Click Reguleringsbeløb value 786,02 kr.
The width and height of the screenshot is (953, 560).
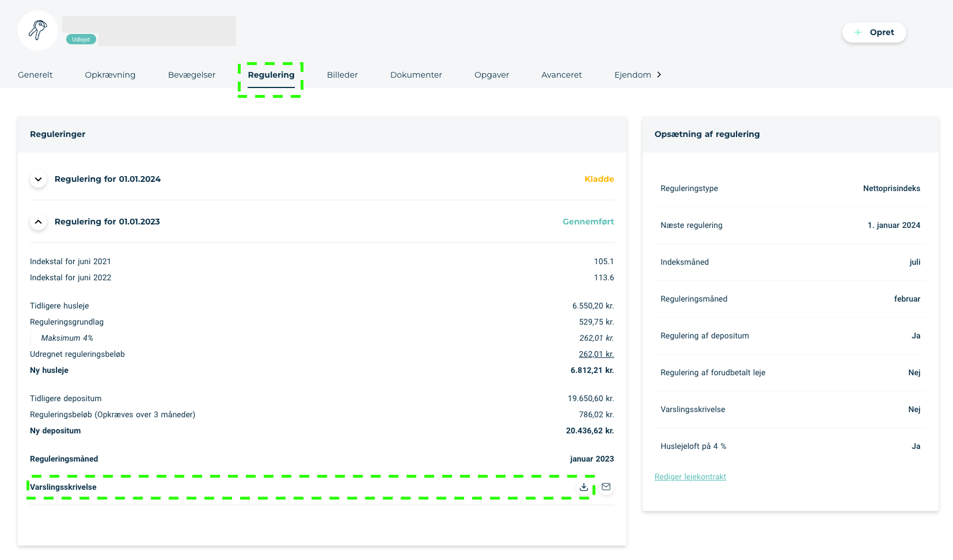pos(597,414)
